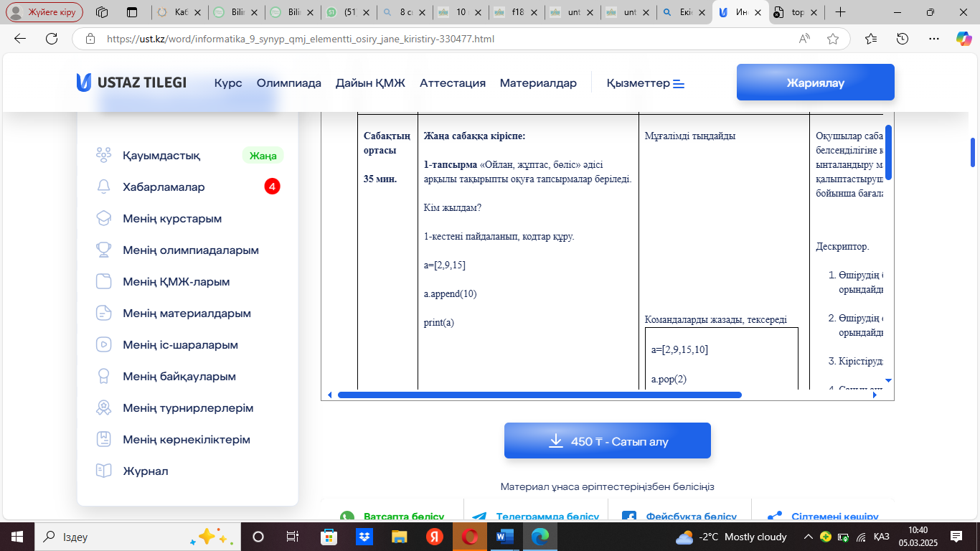Switch to the 8 сы browser tab

click(x=405, y=12)
